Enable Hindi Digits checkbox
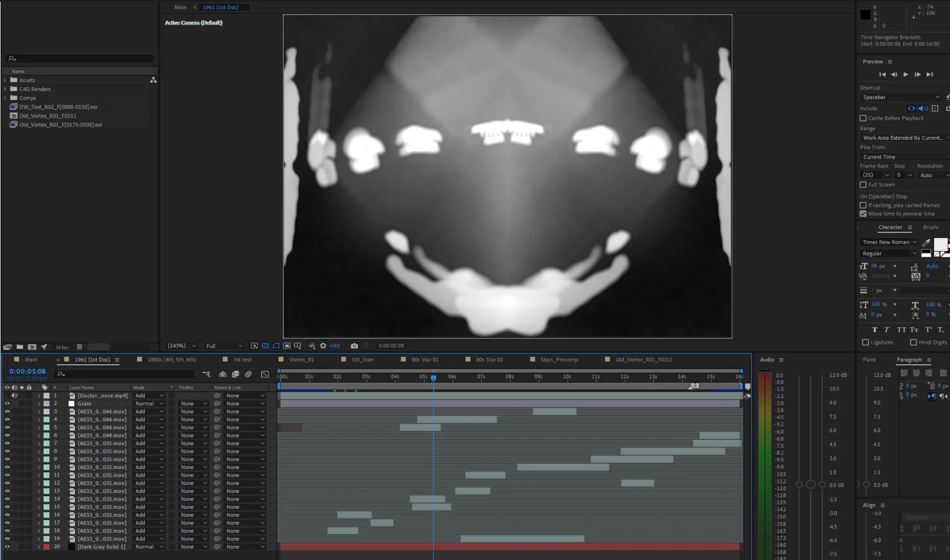The width and height of the screenshot is (950, 560). coord(913,342)
